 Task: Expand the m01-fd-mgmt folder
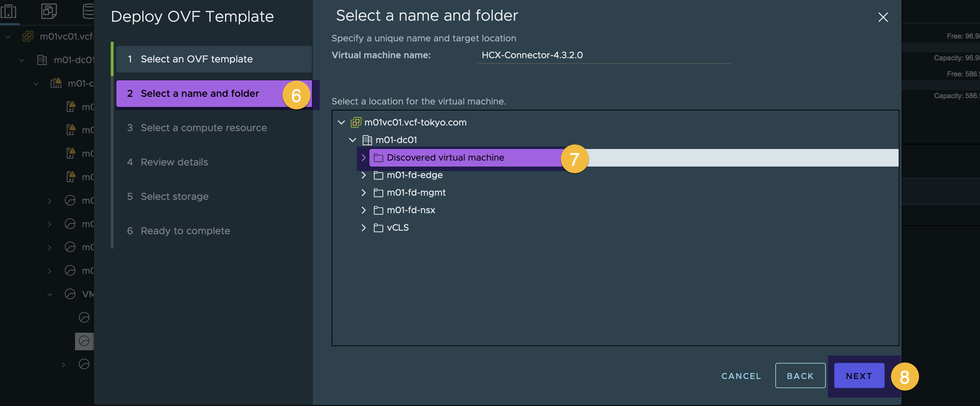[364, 192]
